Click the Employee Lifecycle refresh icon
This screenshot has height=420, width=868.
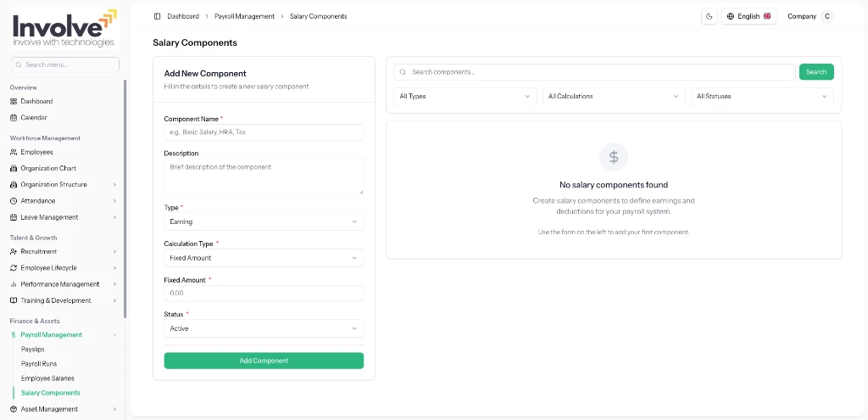pos(14,267)
